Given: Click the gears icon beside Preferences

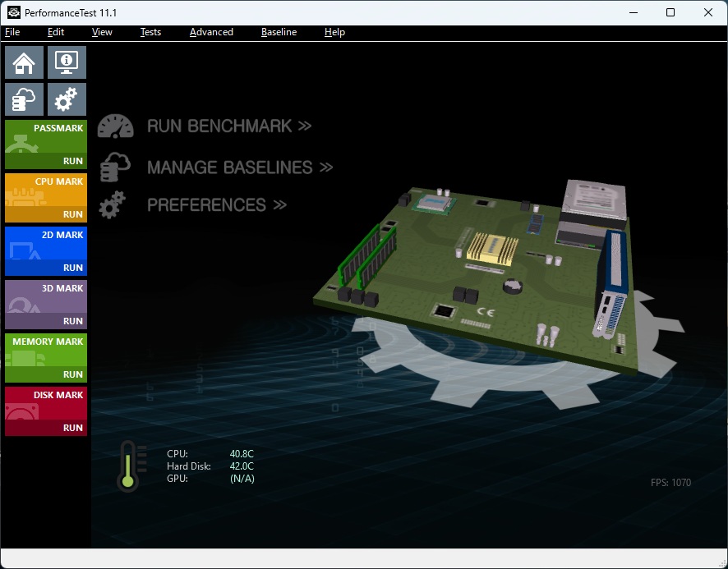Looking at the screenshot, I should click(x=113, y=204).
